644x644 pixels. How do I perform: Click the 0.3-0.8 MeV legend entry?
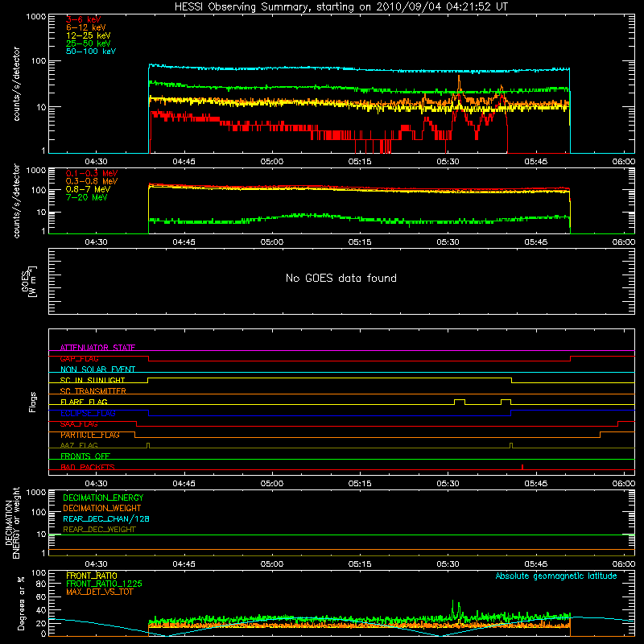tap(92, 181)
